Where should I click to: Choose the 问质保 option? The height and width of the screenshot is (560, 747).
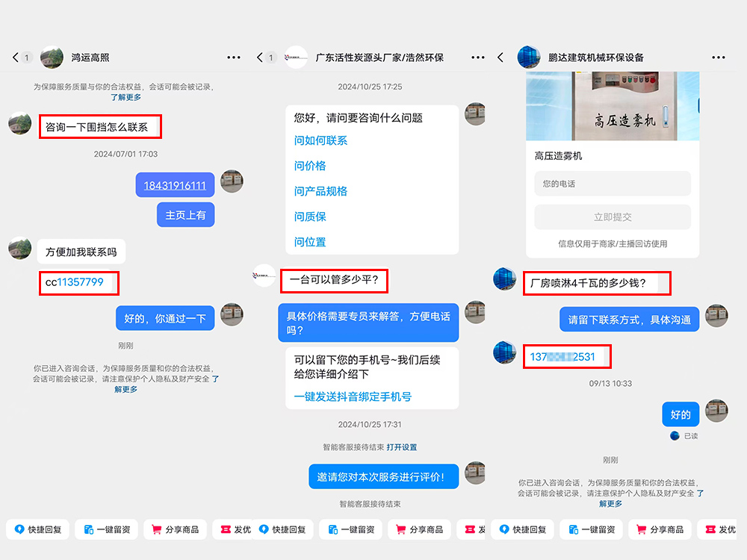point(310,217)
